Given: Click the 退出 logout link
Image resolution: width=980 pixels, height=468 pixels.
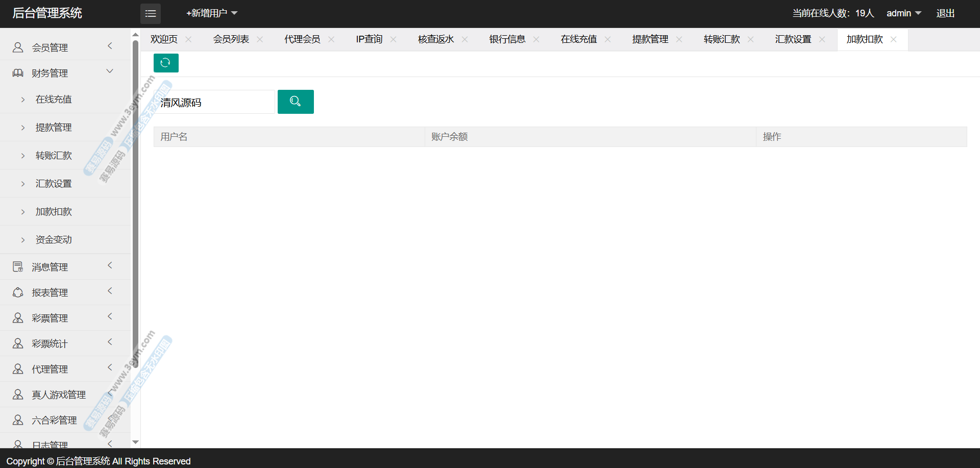Looking at the screenshot, I should 945,13.
